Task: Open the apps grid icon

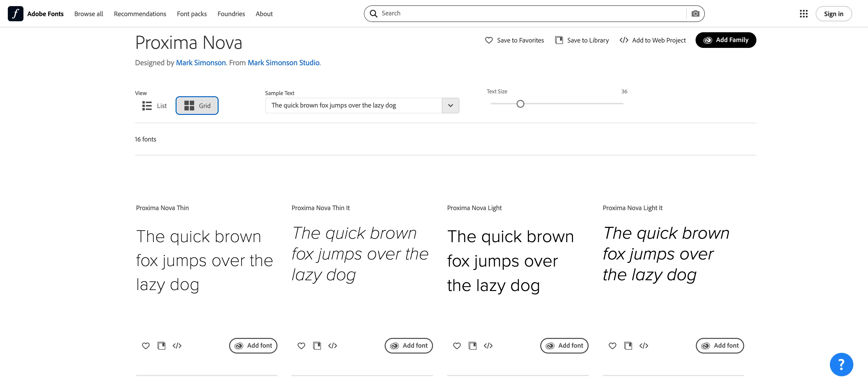Action: [x=803, y=13]
